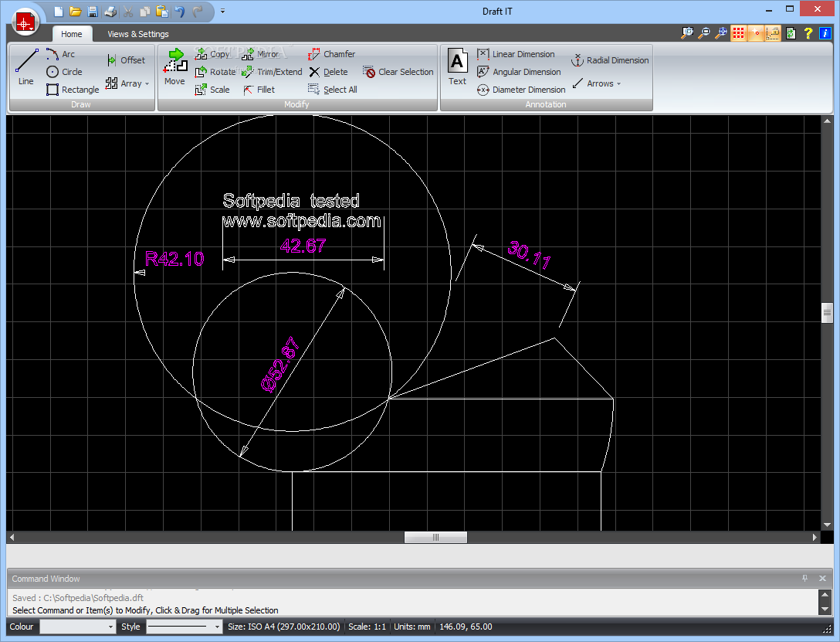Click Clear Selection
The width and height of the screenshot is (840, 642).
tap(398, 72)
